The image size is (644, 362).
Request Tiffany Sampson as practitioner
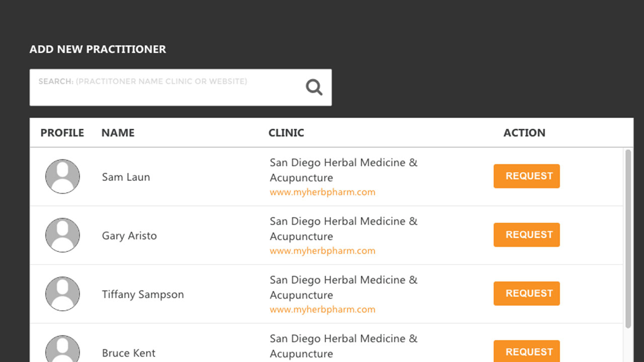coord(527,294)
